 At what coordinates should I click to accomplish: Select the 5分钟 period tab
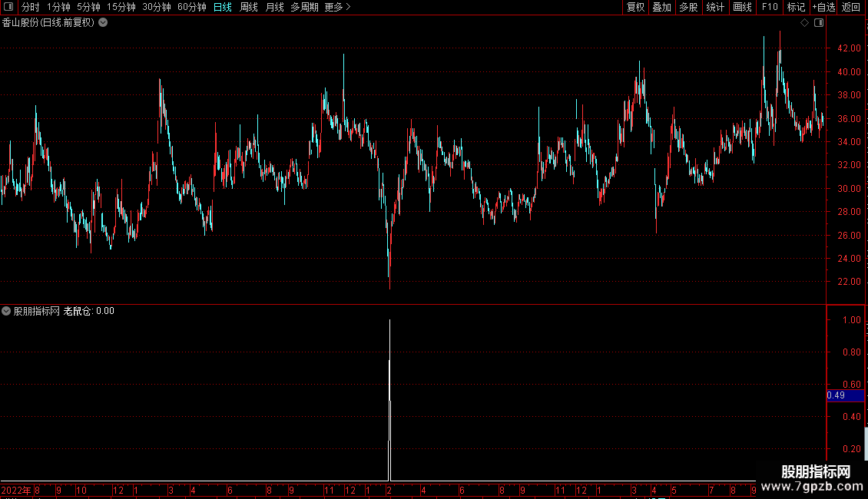tap(88, 7)
